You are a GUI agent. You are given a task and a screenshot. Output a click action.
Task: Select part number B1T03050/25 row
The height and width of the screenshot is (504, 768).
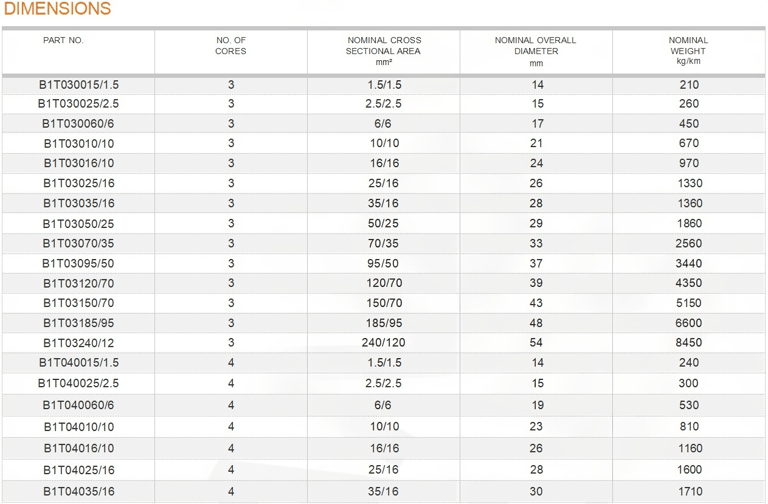pos(384,223)
